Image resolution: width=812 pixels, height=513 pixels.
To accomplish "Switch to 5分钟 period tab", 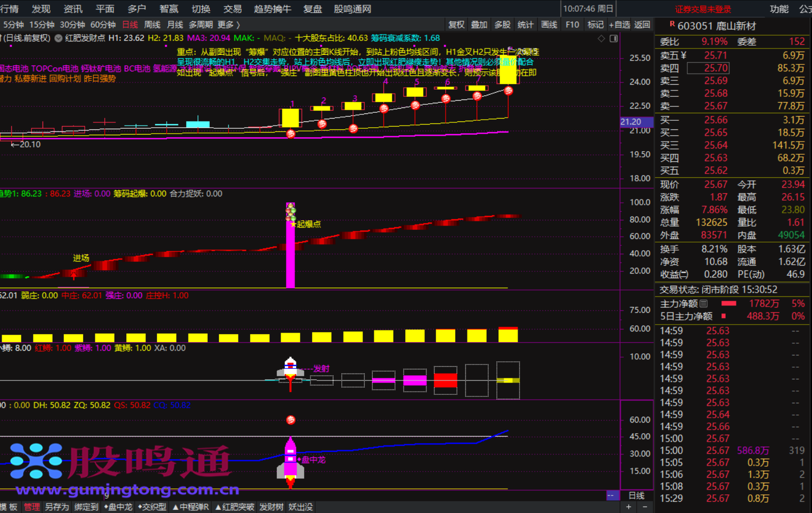I will [13, 24].
